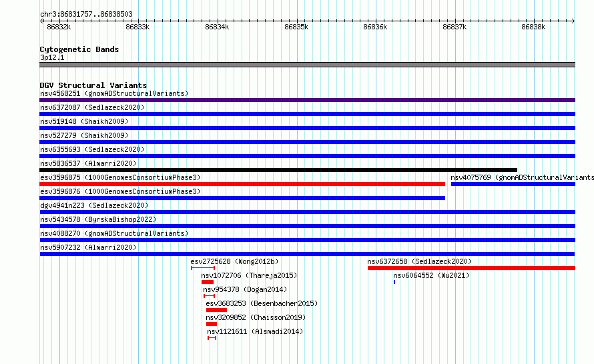Viewport: 594px width, 364px height.
Task: Click nsv6355693 (Sedlazeck2020) label
Action: [x=92, y=149]
